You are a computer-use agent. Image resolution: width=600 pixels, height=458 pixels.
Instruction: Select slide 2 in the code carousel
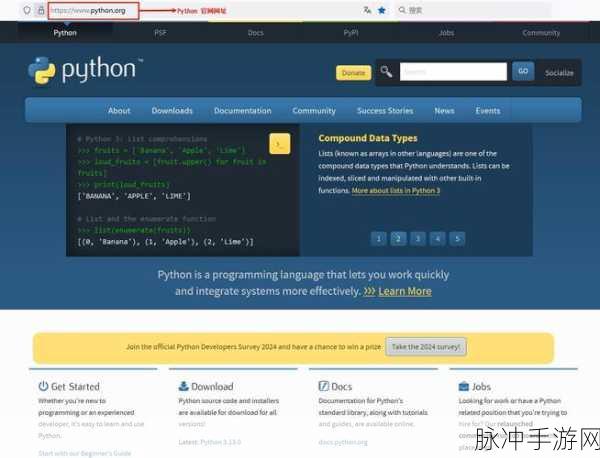(x=398, y=239)
